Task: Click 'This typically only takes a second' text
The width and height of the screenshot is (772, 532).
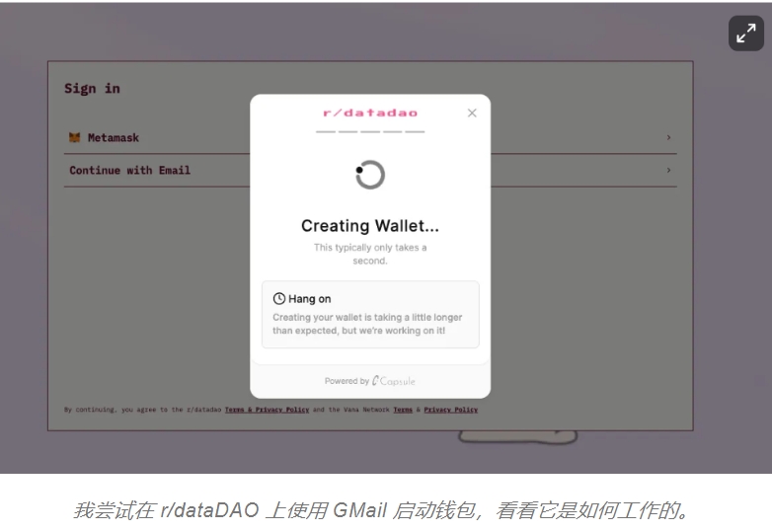Action: coord(370,254)
